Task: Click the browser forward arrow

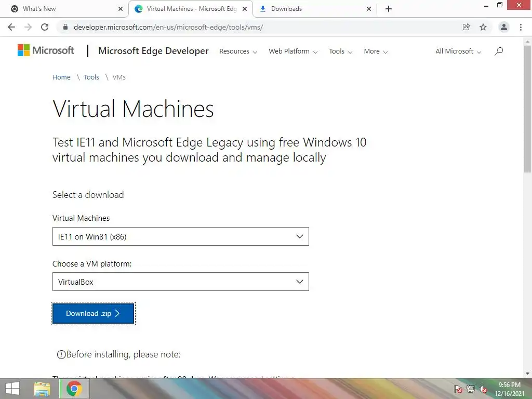Action: pyautogui.click(x=28, y=27)
